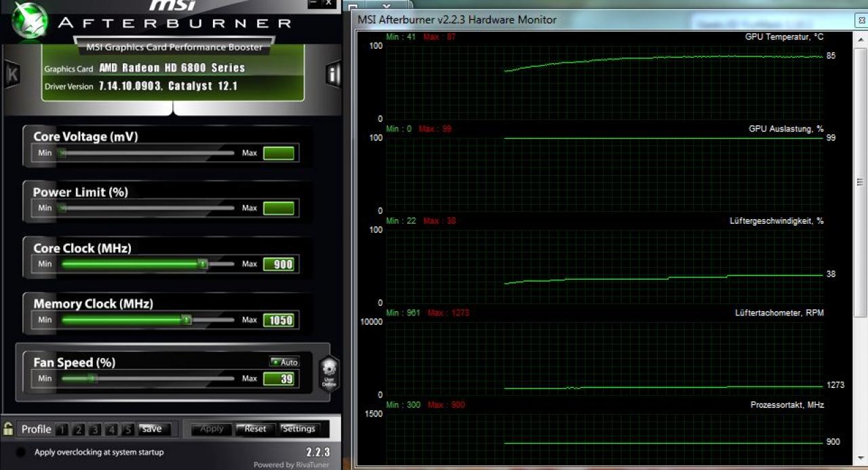Click the Lüftertachometer, RPM label
Viewport: 868px width, 470px height.
pyautogui.click(x=780, y=313)
